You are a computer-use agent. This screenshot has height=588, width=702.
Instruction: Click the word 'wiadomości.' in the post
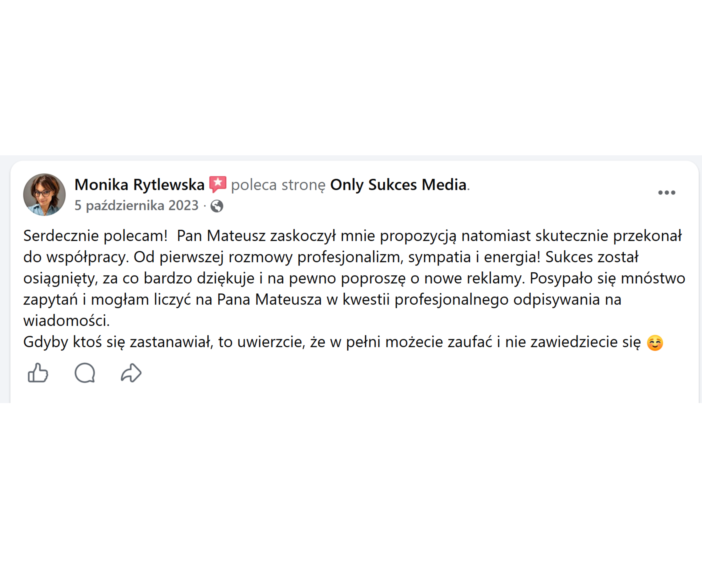click(x=66, y=321)
